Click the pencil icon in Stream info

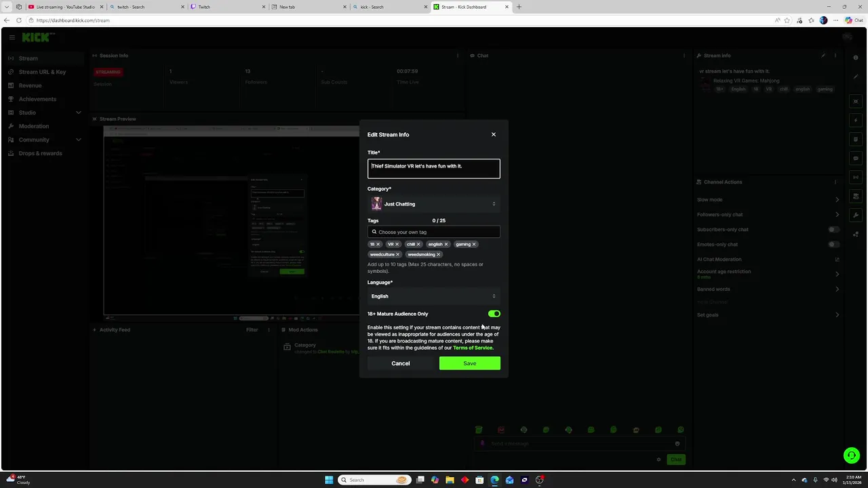(823, 56)
